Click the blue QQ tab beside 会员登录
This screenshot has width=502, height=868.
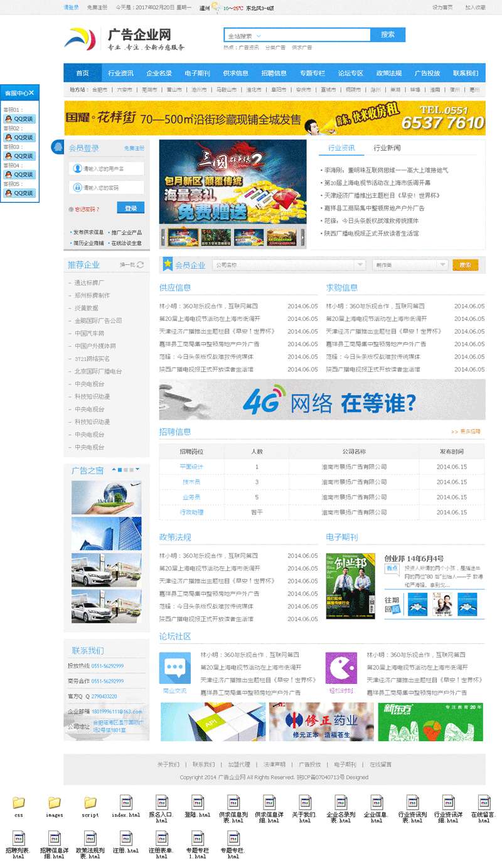pyautogui.click(x=58, y=148)
